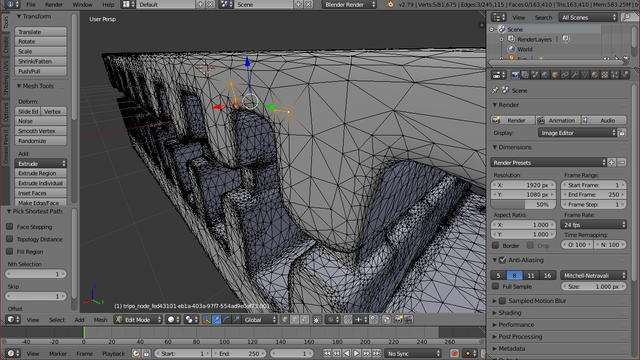Screen dimensions: 640x360
Task: Click the outliner search magnifier icon
Action: [x=626, y=17]
